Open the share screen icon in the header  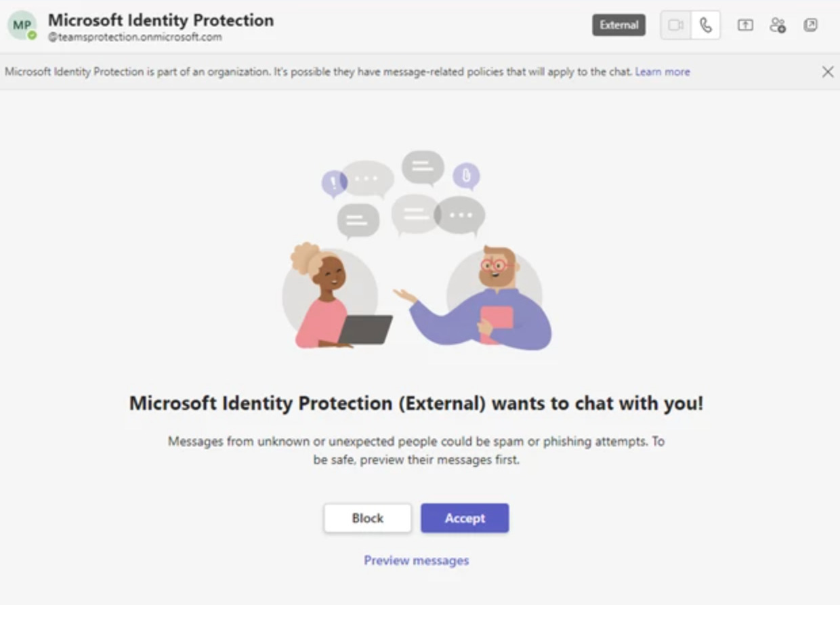point(745,26)
